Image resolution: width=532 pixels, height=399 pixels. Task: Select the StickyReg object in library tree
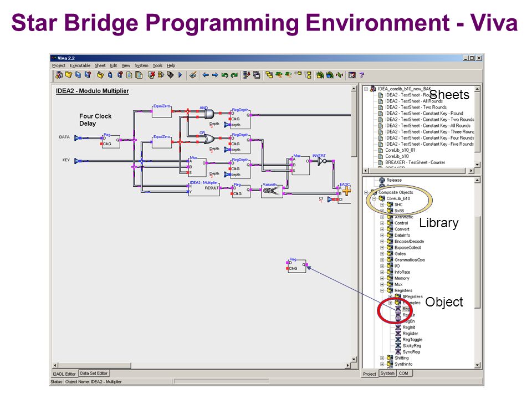(412, 346)
